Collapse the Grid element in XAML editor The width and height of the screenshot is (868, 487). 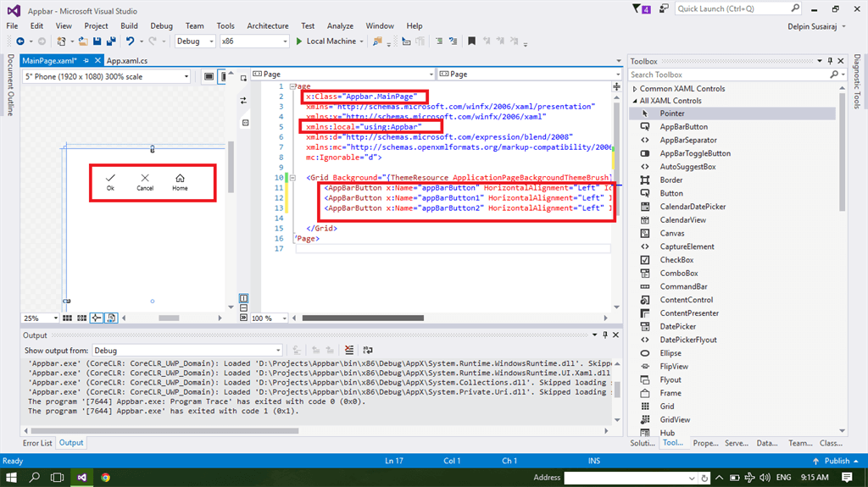point(293,177)
